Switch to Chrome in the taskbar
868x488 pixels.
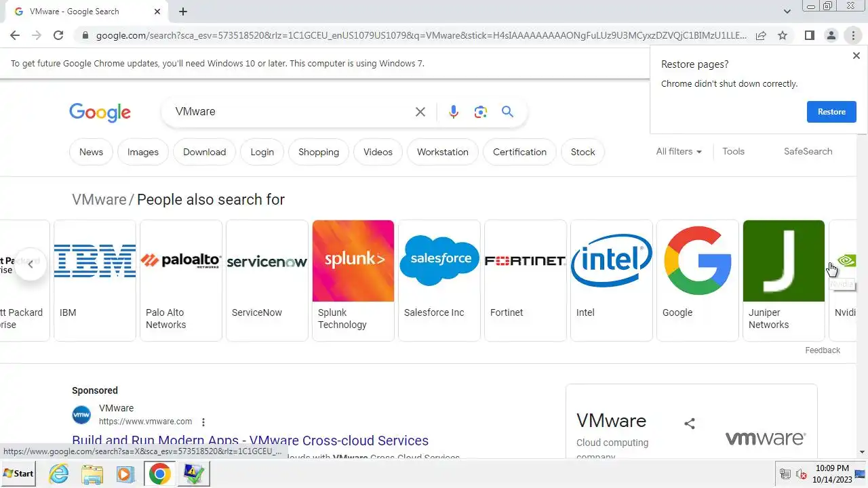pos(160,473)
